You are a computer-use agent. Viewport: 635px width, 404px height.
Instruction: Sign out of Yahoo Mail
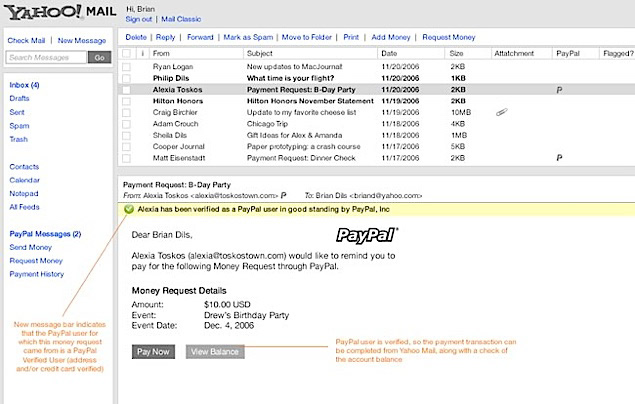(139, 19)
